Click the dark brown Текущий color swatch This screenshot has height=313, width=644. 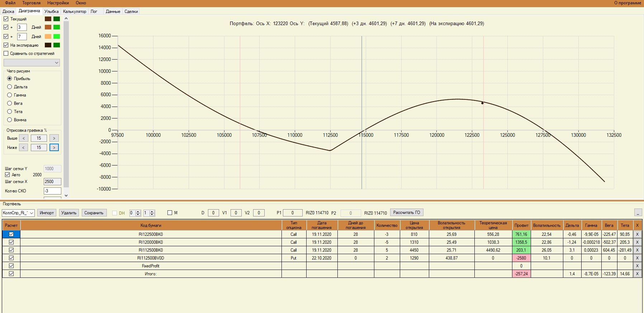click(x=48, y=19)
